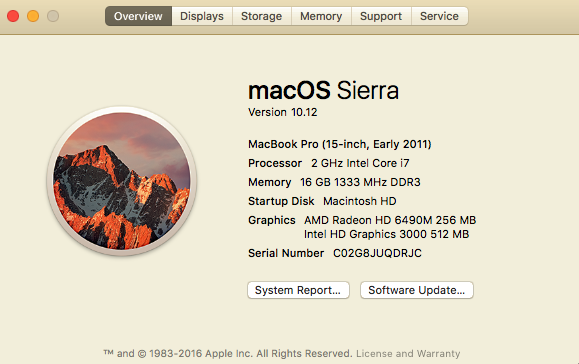Viewport: 579px width, 364px height.
Task: Click the Software Update... button
Action: (417, 290)
